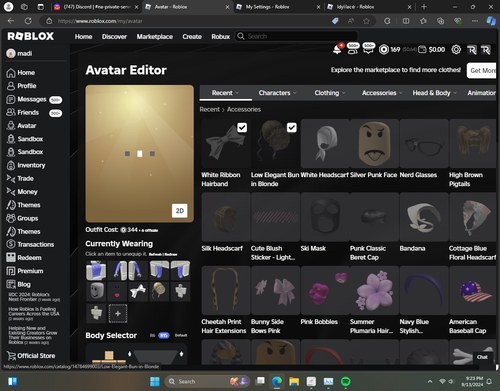Open the notifications bell
Screen dimensions: 500x391
click(337, 50)
